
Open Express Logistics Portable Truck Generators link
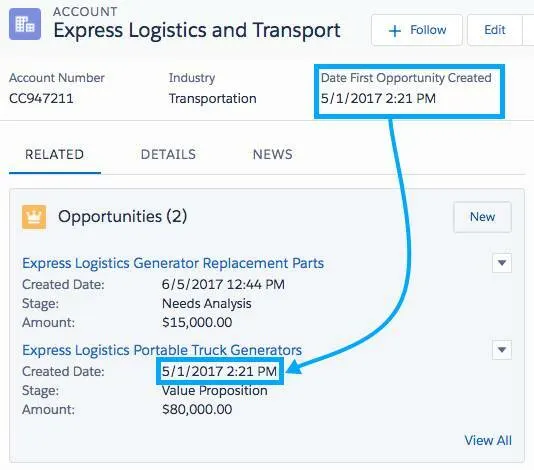[x=162, y=350]
